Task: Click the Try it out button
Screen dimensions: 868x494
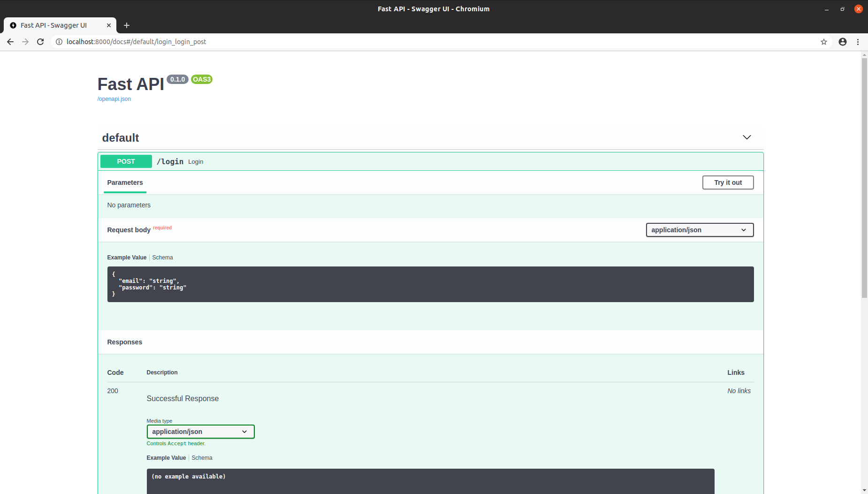Action: [x=728, y=182]
